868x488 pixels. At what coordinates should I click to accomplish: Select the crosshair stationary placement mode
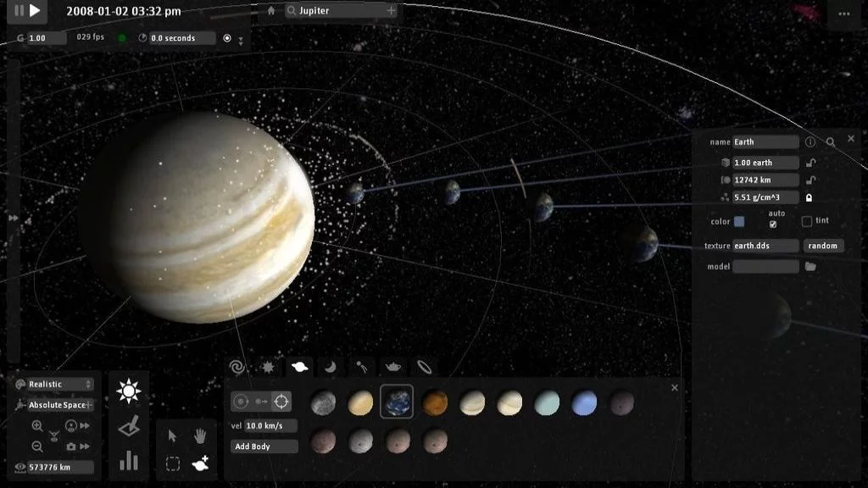tap(281, 402)
